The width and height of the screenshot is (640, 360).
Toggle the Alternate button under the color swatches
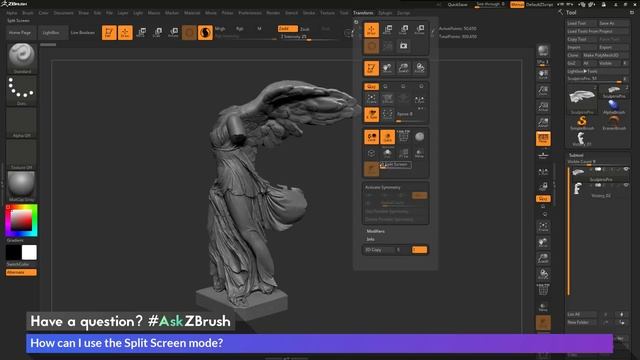click(21, 272)
